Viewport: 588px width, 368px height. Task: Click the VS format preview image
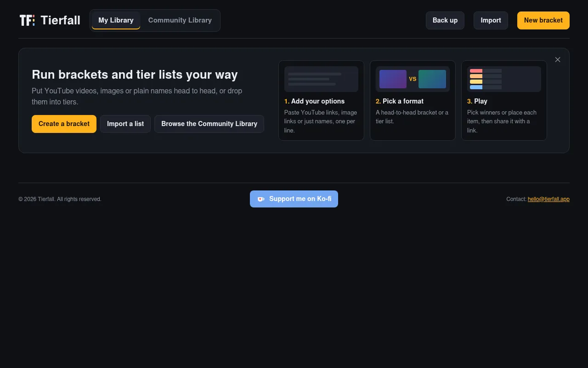coord(413,79)
